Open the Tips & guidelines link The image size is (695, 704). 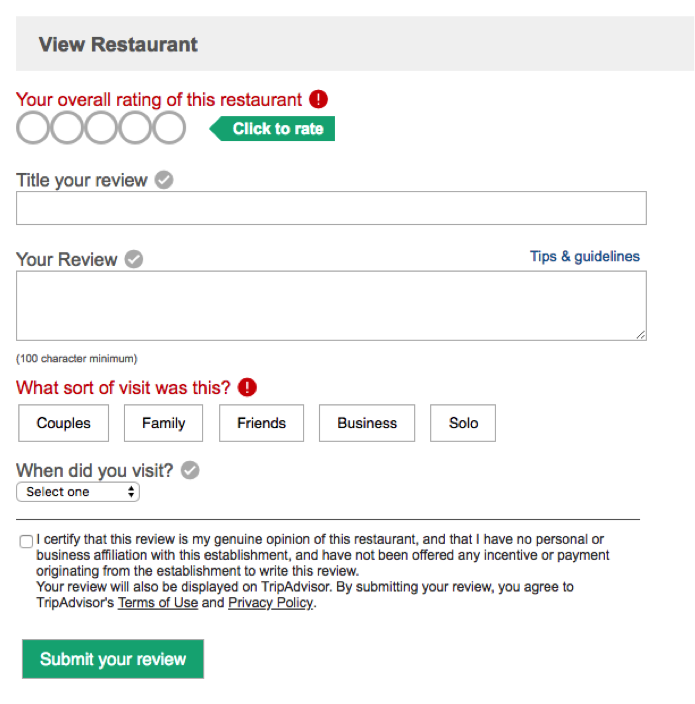[585, 256]
